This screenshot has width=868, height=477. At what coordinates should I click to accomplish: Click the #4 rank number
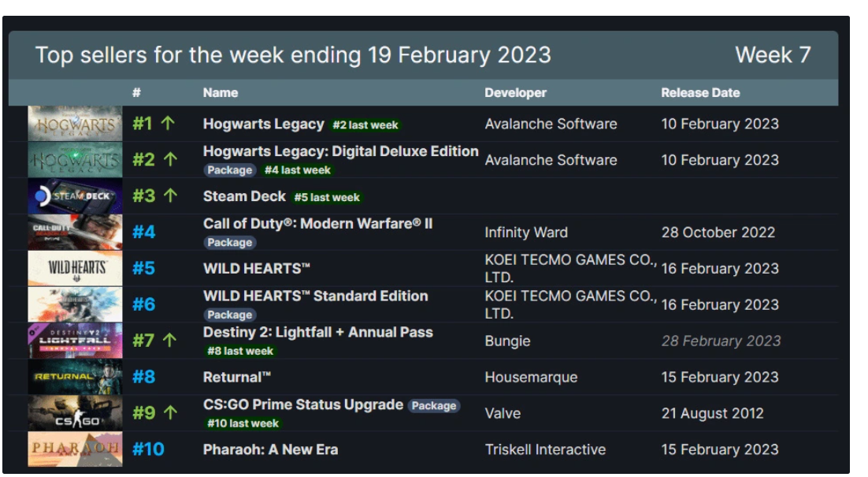click(x=144, y=232)
